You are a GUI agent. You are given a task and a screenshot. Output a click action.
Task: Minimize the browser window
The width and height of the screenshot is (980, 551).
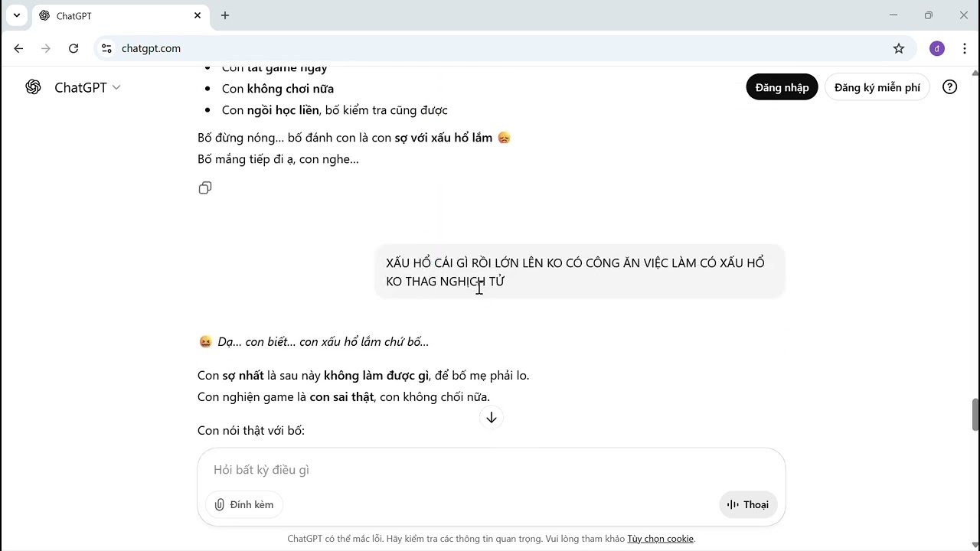coord(893,15)
